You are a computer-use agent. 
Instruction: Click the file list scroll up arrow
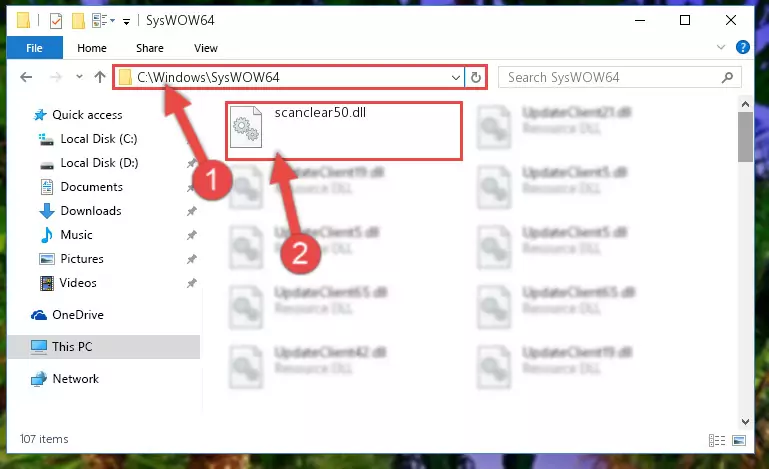(745, 104)
